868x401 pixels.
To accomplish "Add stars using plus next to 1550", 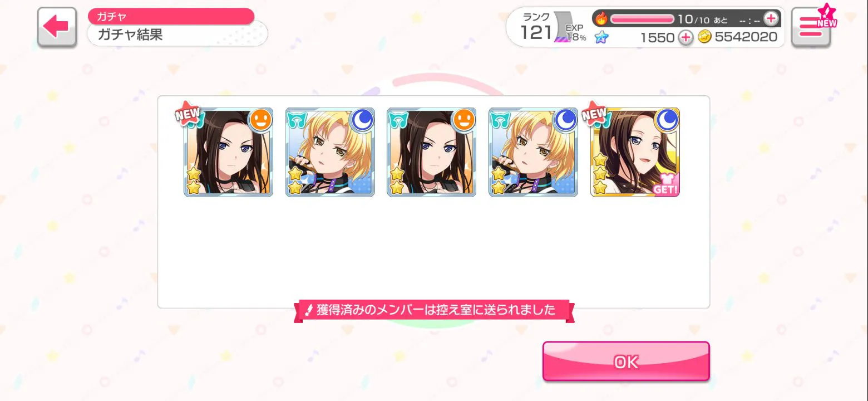I will click(685, 37).
